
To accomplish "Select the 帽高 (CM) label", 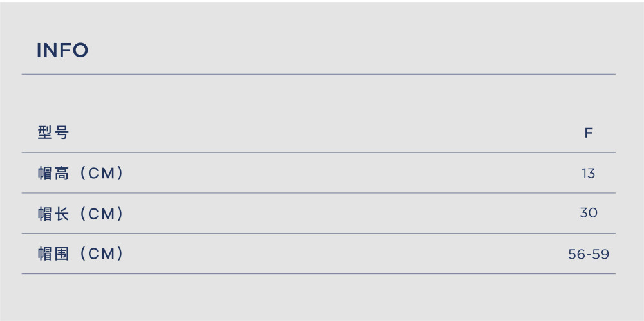I will point(80,173).
